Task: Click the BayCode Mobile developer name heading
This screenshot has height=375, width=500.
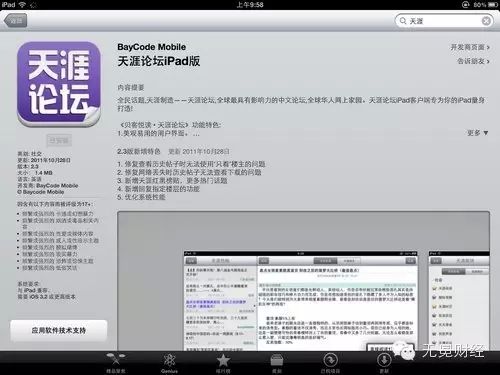Action: coord(152,47)
